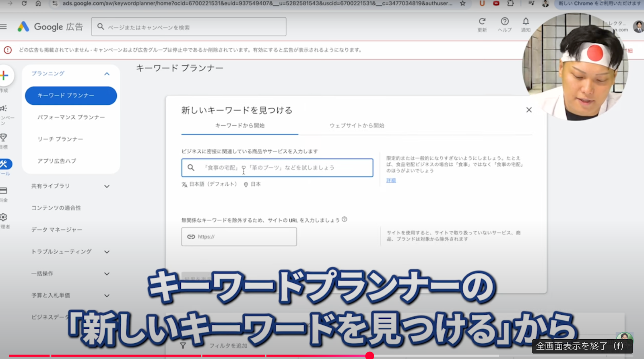Viewport: 644px width, 359px height.
Task: Click the 詳細 link
Action: click(x=391, y=181)
